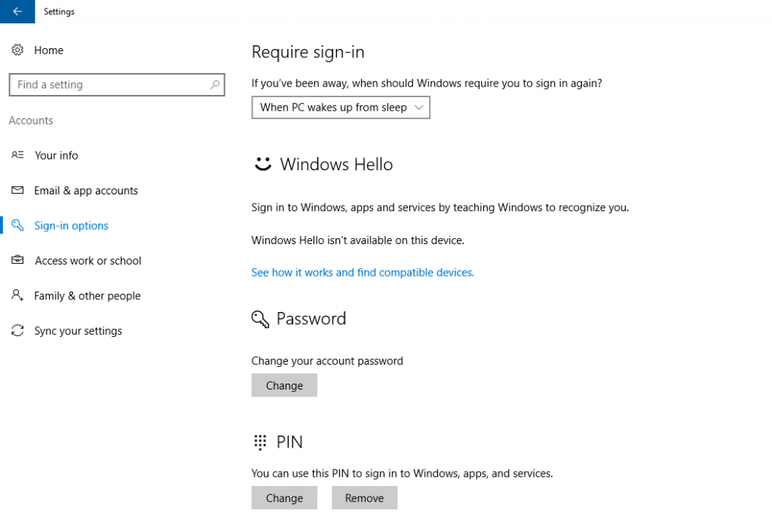Screen dimensions: 772x532
Task: Remove the PIN
Action: click(x=364, y=498)
